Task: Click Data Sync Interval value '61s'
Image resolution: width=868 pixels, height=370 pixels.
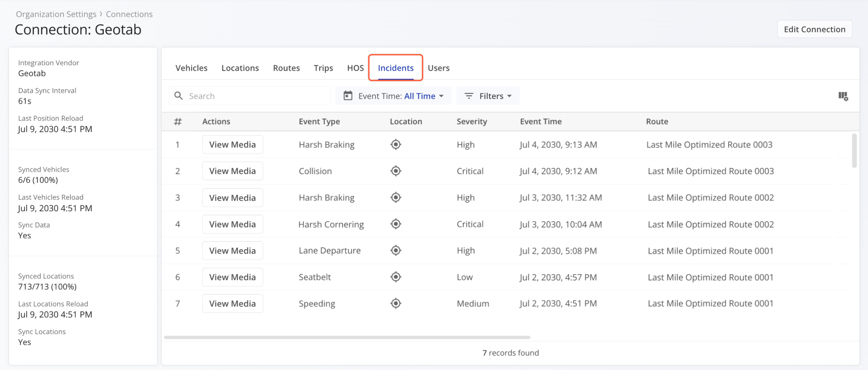Action: coord(25,101)
